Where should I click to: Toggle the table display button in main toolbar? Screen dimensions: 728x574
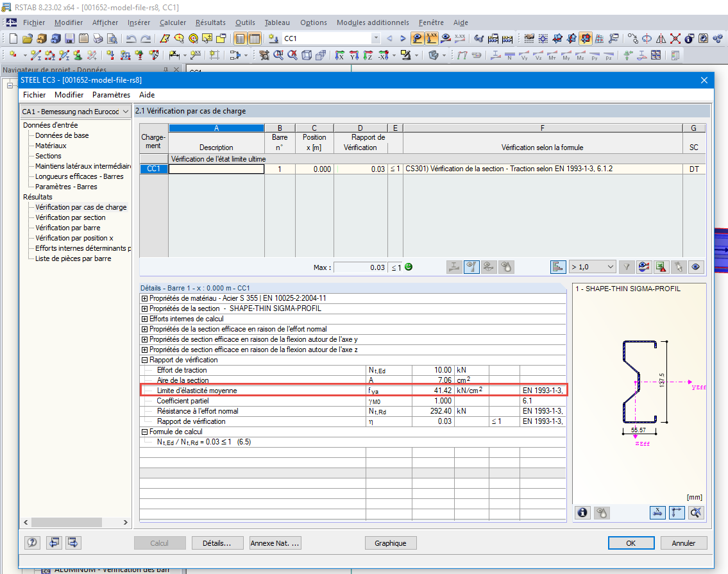255,38
